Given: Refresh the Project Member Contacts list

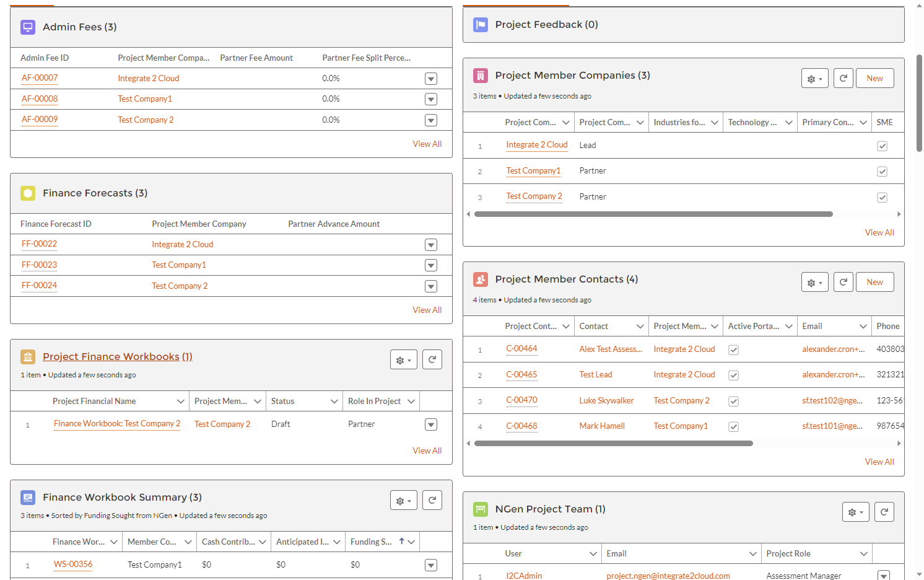Looking at the screenshot, I should tap(843, 282).
